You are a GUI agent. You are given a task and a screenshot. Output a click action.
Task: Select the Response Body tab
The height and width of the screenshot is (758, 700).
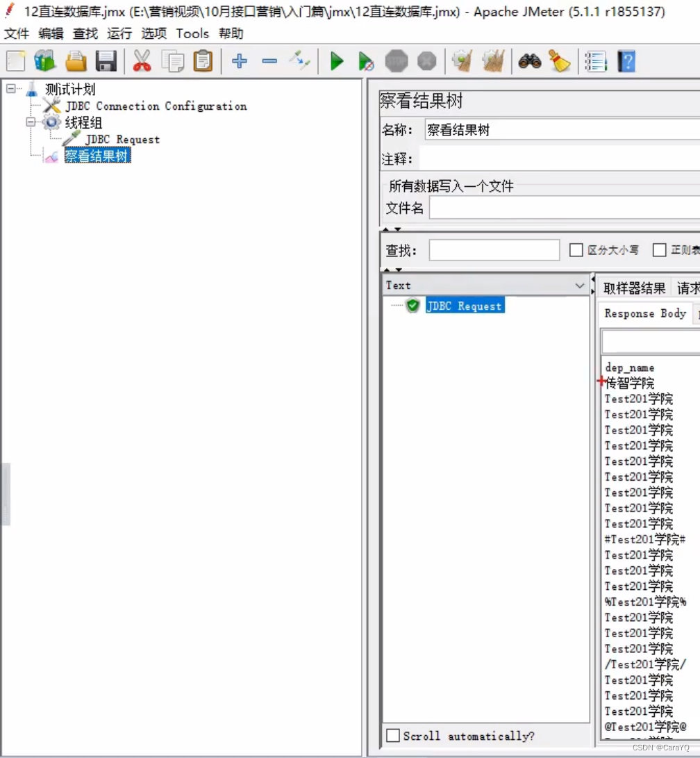[x=645, y=313]
